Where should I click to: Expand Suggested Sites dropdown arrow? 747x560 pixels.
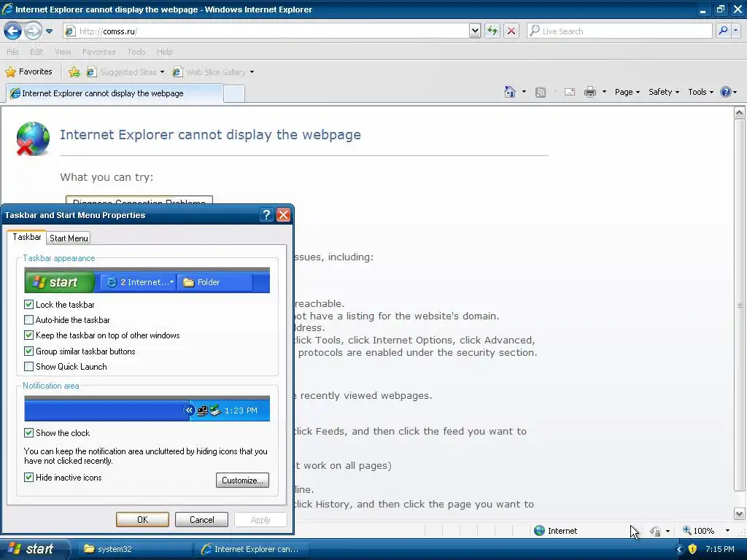(162, 72)
